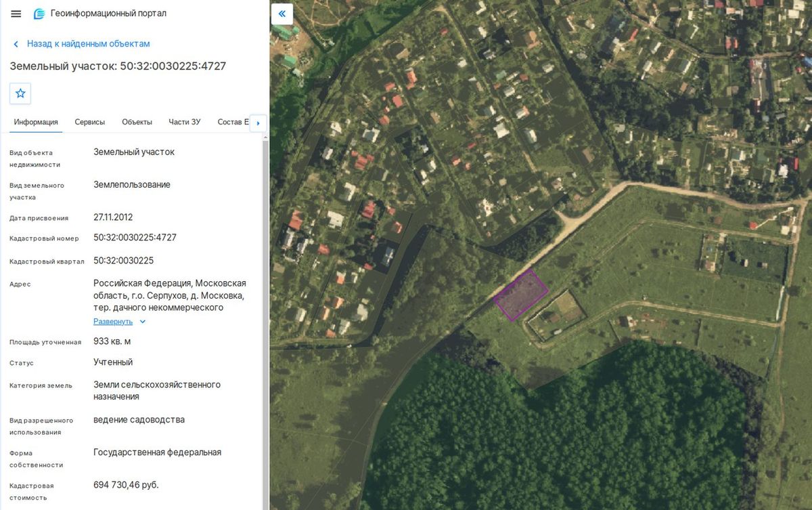Click the Вид разрешенного использования label

click(41, 427)
